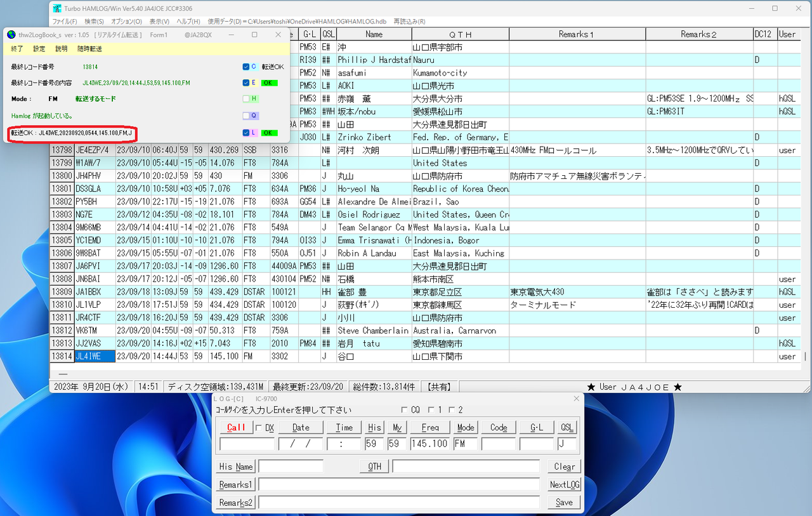The width and height of the screenshot is (812, 516).
Task: Focus the callsign input under Call button
Action: tap(247, 444)
